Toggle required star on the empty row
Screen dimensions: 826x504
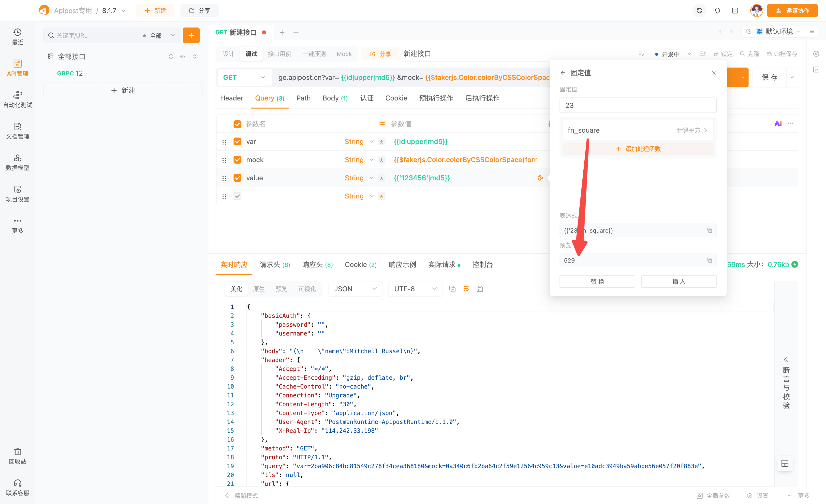[x=381, y=196]
